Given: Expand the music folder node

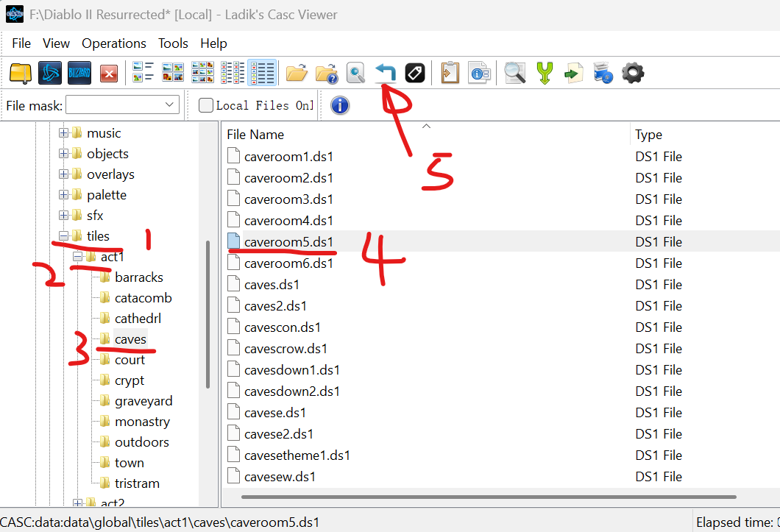Looking at the screenshot, I should coord(63,133).
